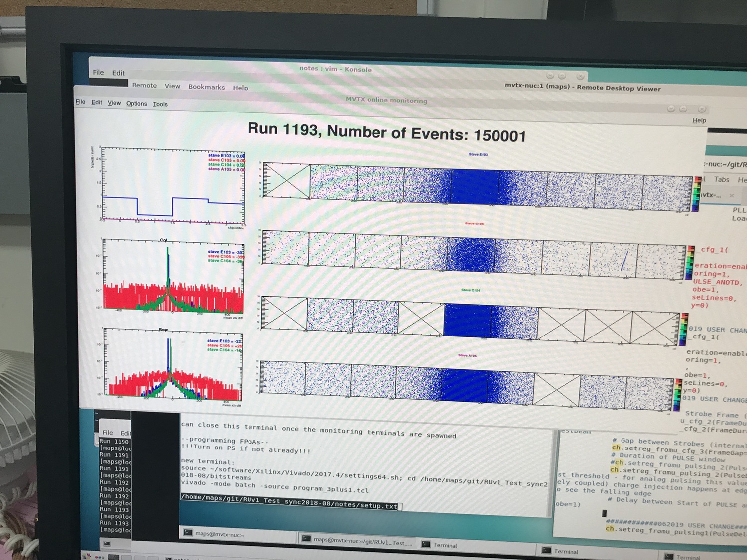
Task: Select the Stave A105 hit map plot
Action: (x=467, y=386)
